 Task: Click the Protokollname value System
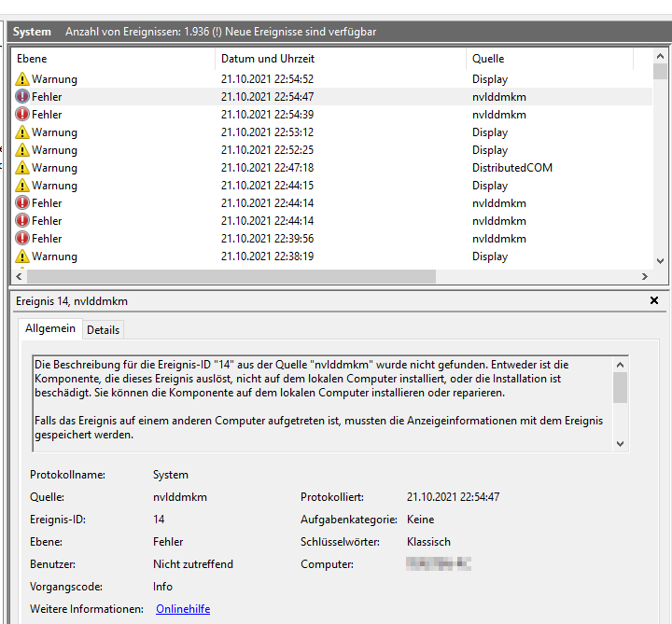[171, 475]
